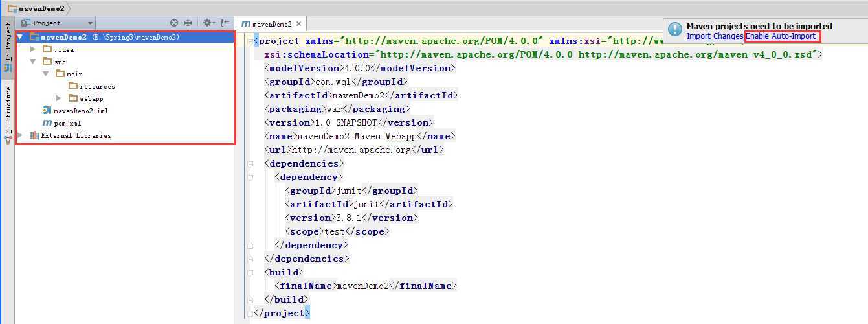This screenshot has height=324, width=868.
Task: Open the Project view type dropdown
Action: click(58, 23)
